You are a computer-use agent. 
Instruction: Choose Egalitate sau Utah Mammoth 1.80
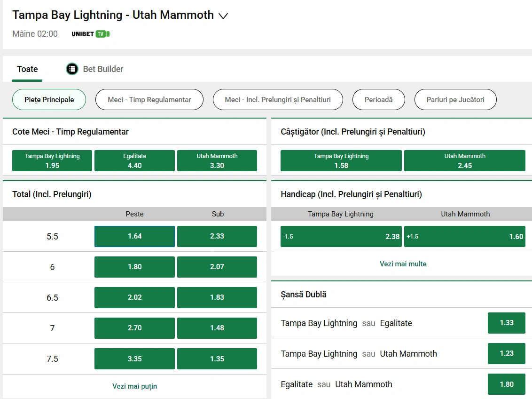pos(506,384)
